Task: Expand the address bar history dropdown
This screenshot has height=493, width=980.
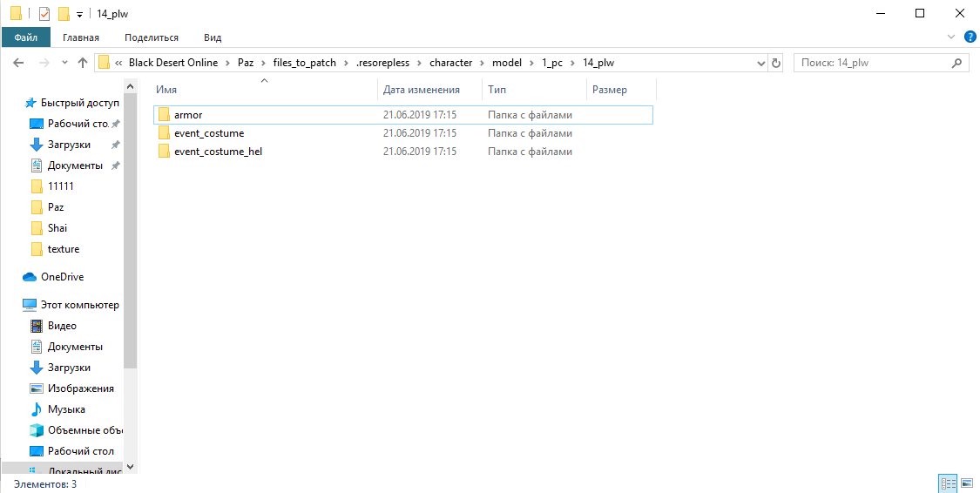Action: coord(760,63)
